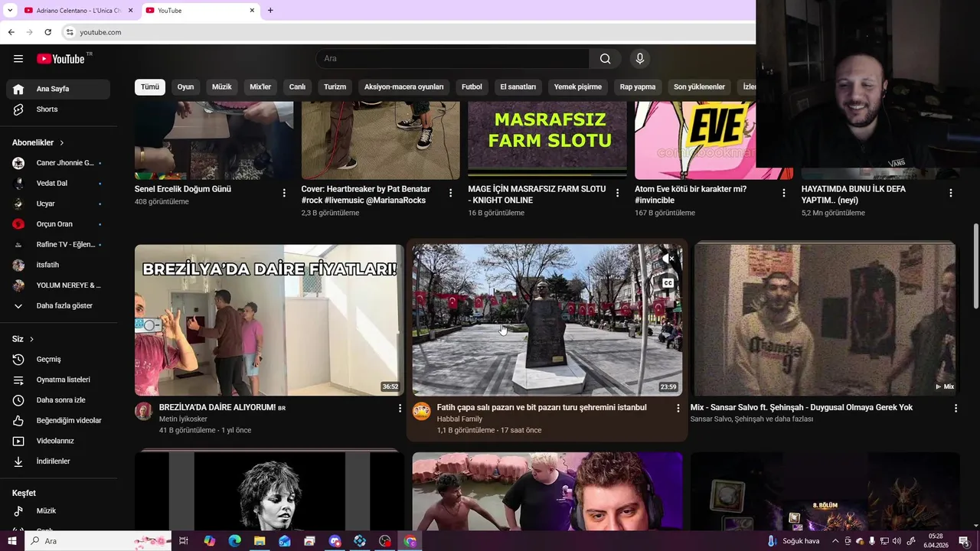The image size is (980, 551).
Task: Show hidden system tray icons
Action: pos(835,541)
